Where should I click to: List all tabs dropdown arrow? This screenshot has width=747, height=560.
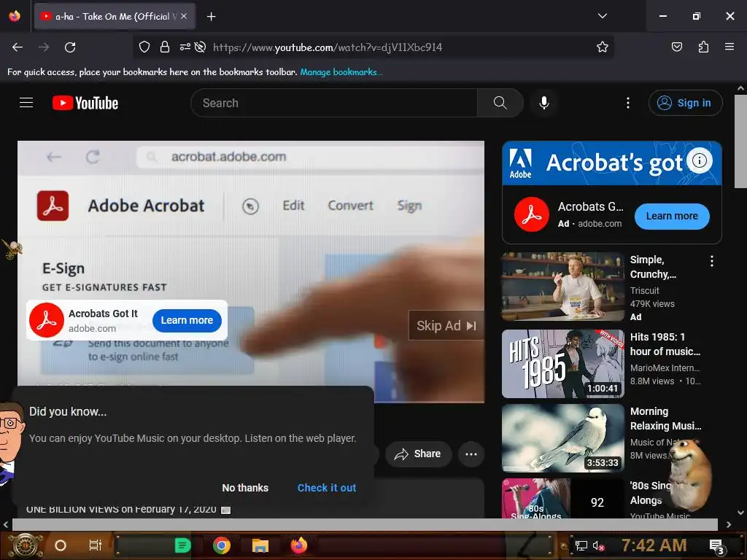pos(602,16)
